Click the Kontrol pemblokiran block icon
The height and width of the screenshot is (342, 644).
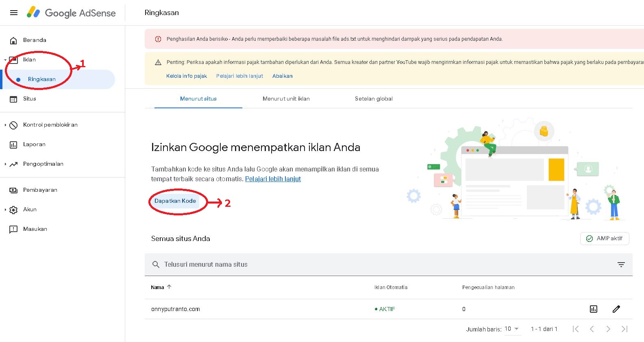pyautogui.click(x=13, y=125)
